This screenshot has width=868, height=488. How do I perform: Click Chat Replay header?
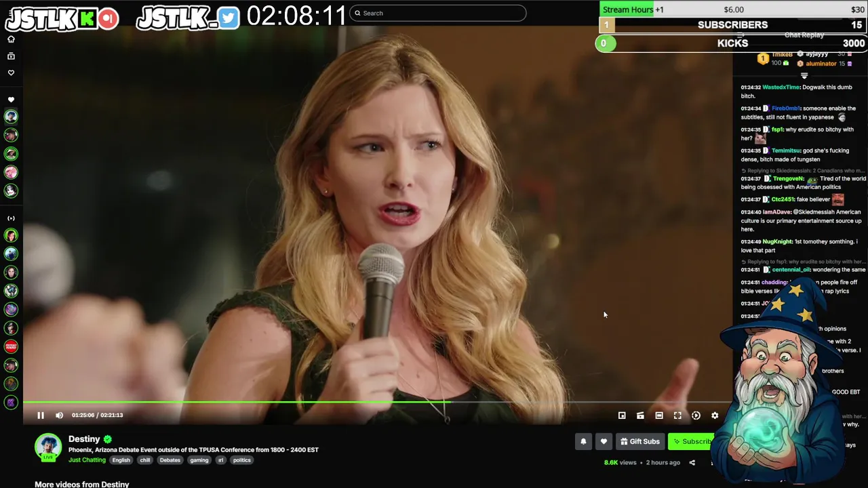coord(804,35)
